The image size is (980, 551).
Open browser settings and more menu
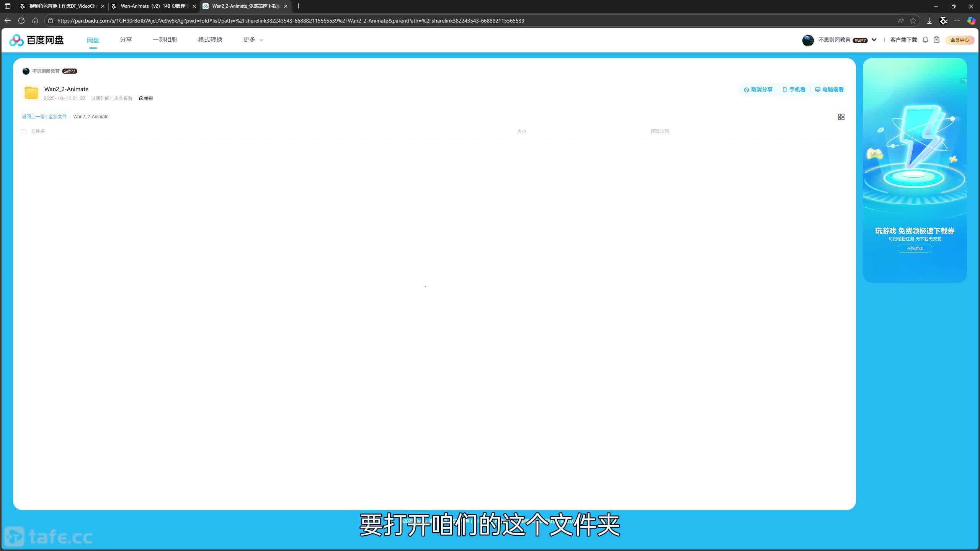point(957,21)
